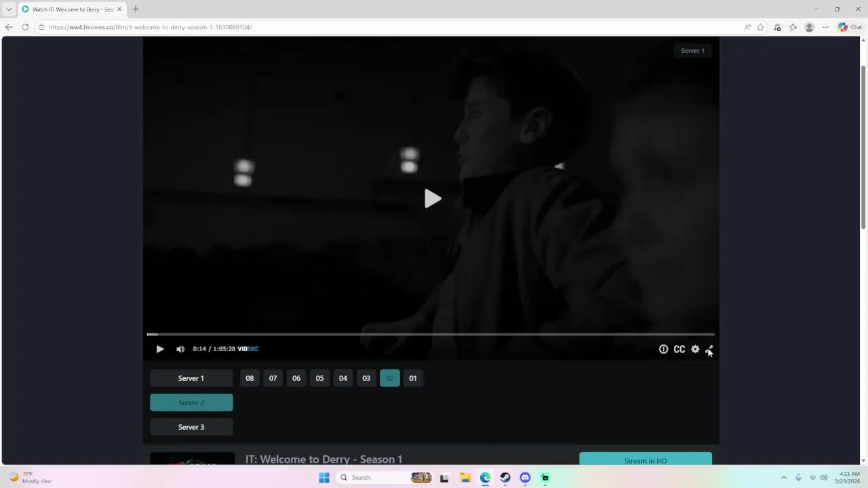Viewport: 868px width, 488px height.
Task: Open the Favorites list icon
Action: [x=793, y=27]
